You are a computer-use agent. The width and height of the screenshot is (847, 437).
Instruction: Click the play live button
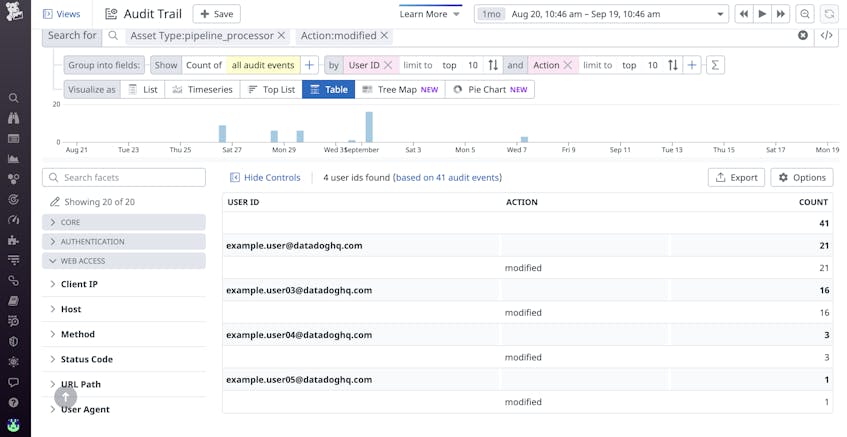pyautogui.click(x=762, y=14)
